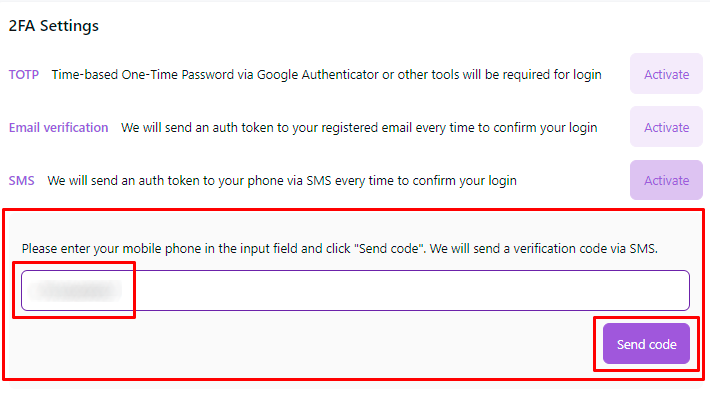710x396 pixels.
Task: Select the Email verification label
Action: pyautogui.click(x=58, y=128)
